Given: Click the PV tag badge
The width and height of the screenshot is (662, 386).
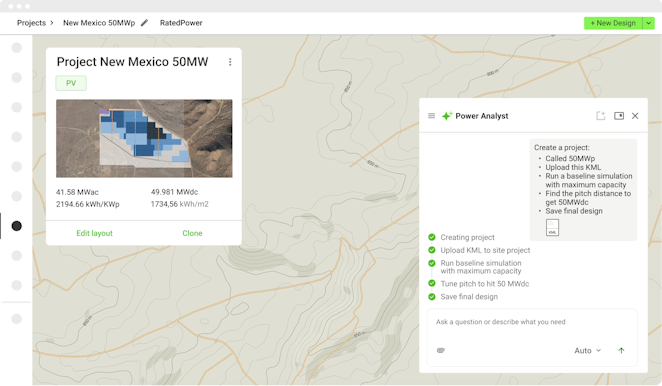Looking at the screenshot, I should (71, 83).
